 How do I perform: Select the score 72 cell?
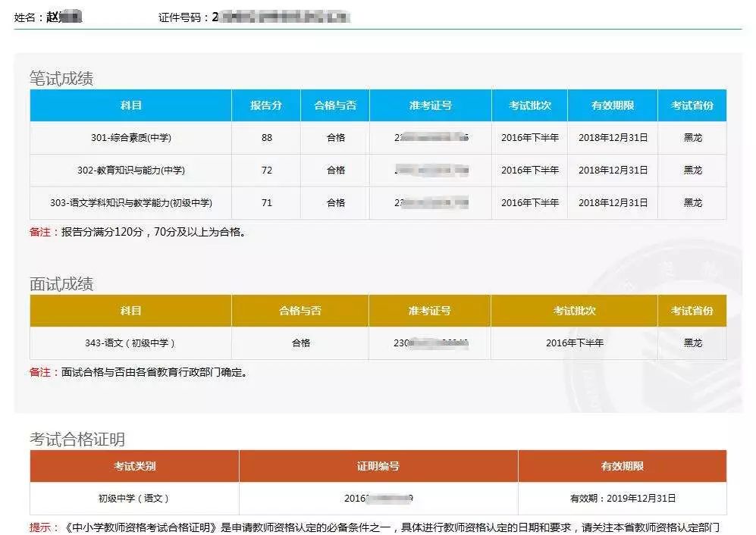266,171
